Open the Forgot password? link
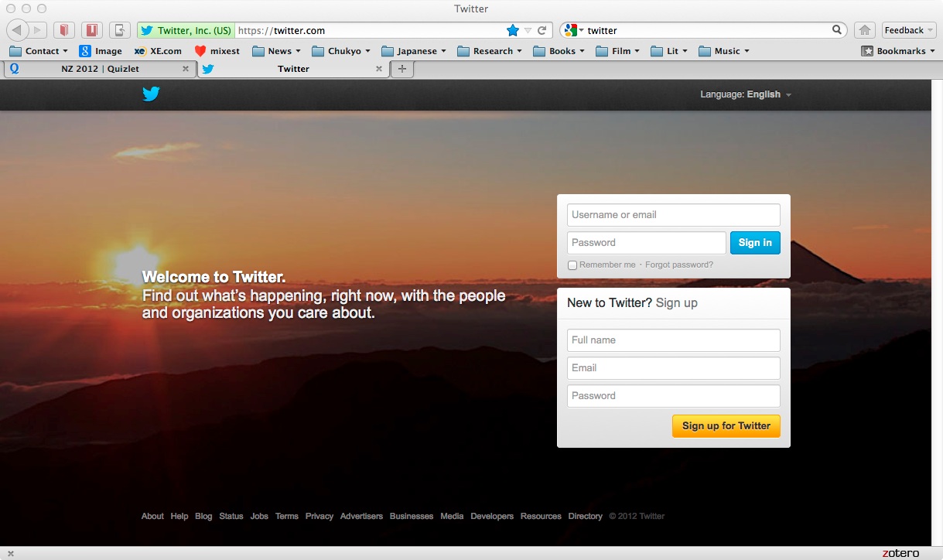The height and width of the screenshot is (560, 943). (x=679, y=265)
